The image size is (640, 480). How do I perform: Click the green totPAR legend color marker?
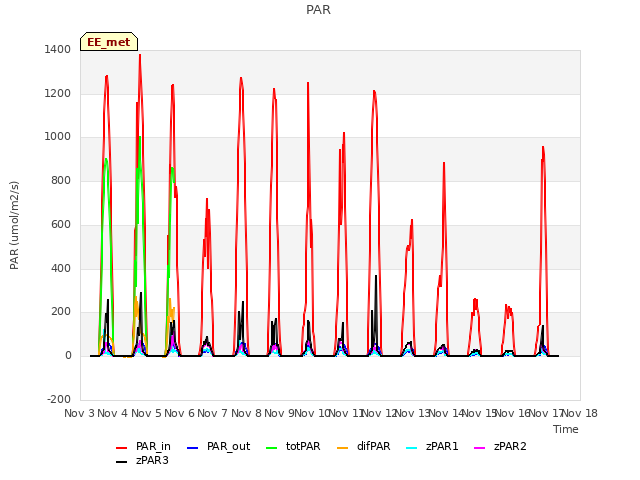click(271, 448)
